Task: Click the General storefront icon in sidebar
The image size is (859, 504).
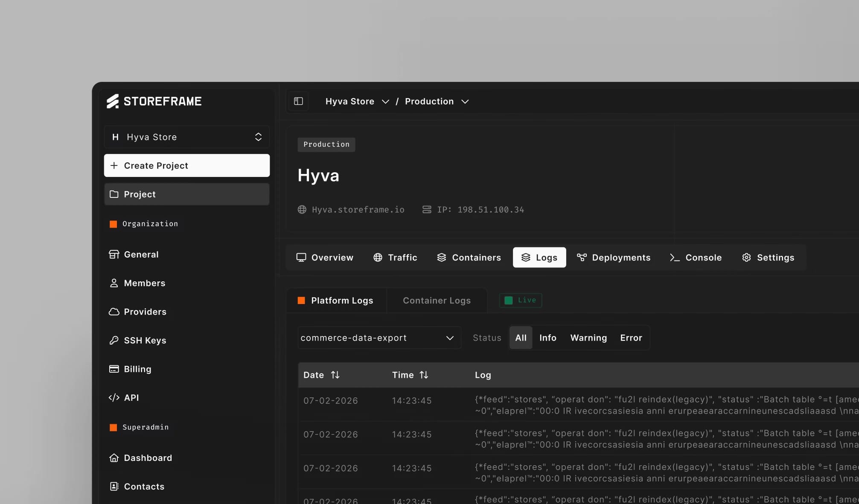Action: (114, 255)
